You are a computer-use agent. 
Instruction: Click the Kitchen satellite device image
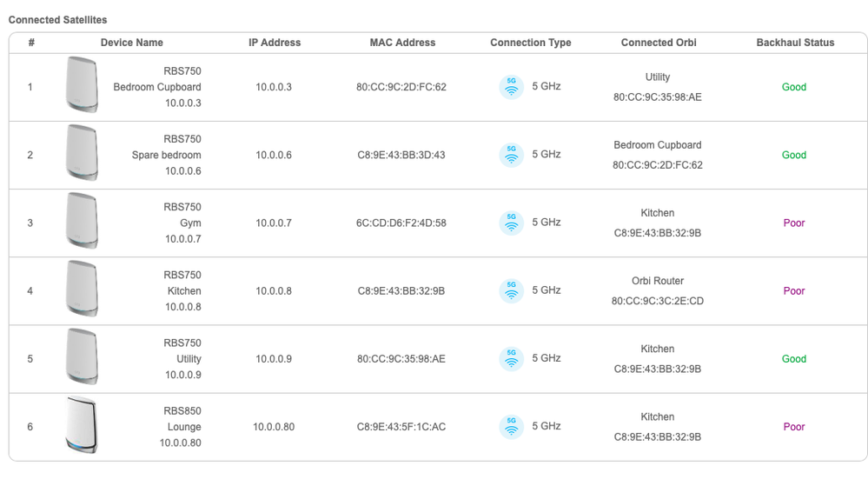[81, 289]
